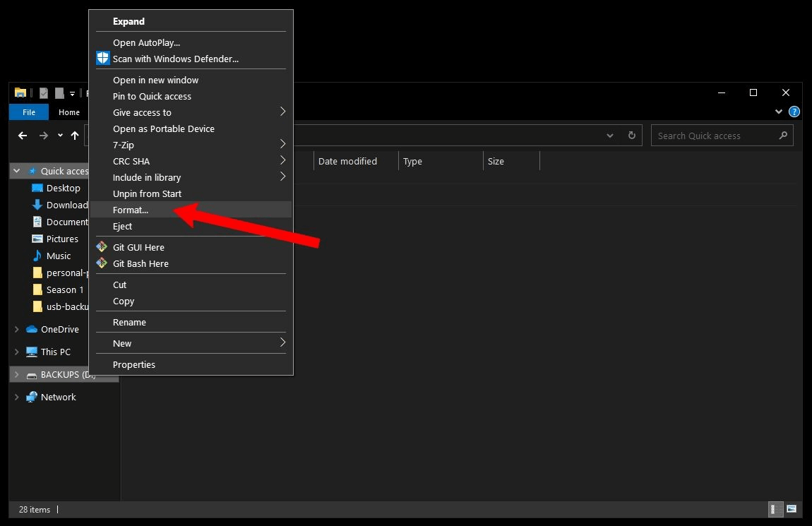Select Eject in the context menu
Image resolution: width=812 pixels, height=526 pixels.
pyautogui.click(x=123, y=226)
